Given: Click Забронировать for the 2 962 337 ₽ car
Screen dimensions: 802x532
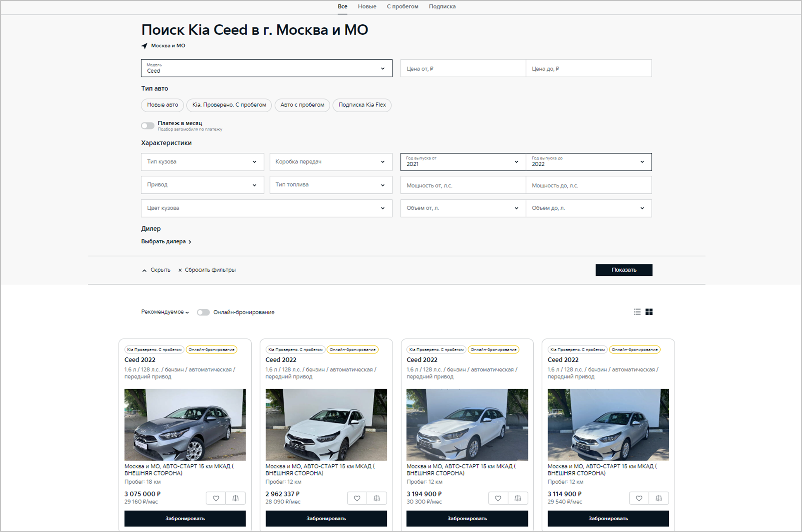Looking at the screenshot, I should coord(326,518).
